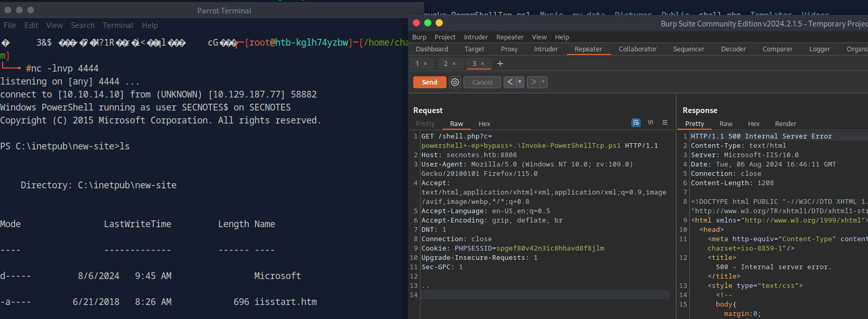
Task: Open the Intruder menu in Burp menu bar
Action: (476, 37)
